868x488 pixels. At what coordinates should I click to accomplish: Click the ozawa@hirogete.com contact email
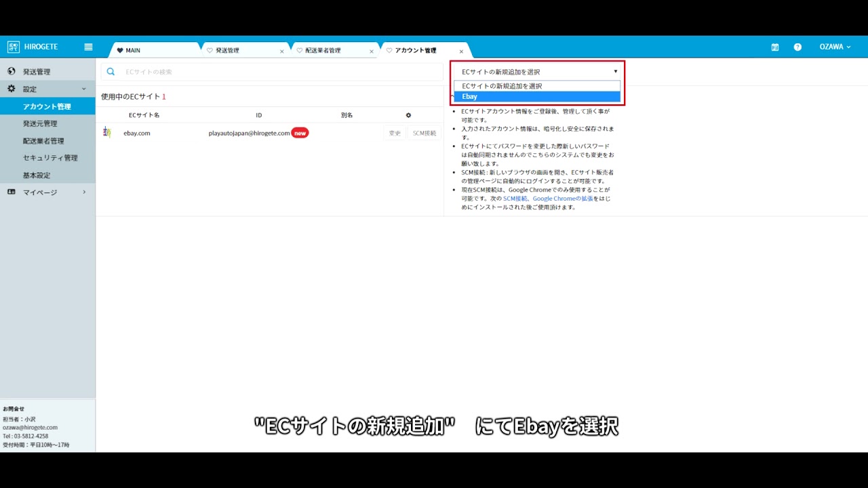pyautogui.click(x=30, y=428)
